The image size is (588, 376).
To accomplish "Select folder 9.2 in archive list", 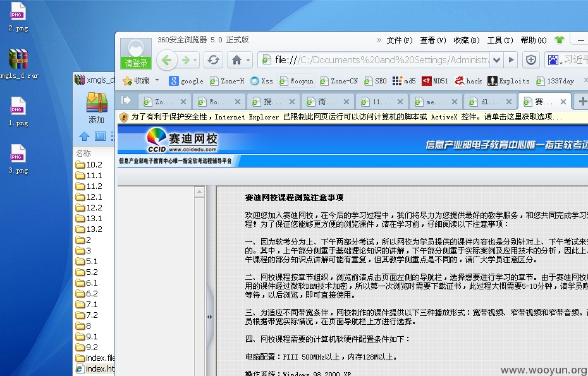I will 87,347.
